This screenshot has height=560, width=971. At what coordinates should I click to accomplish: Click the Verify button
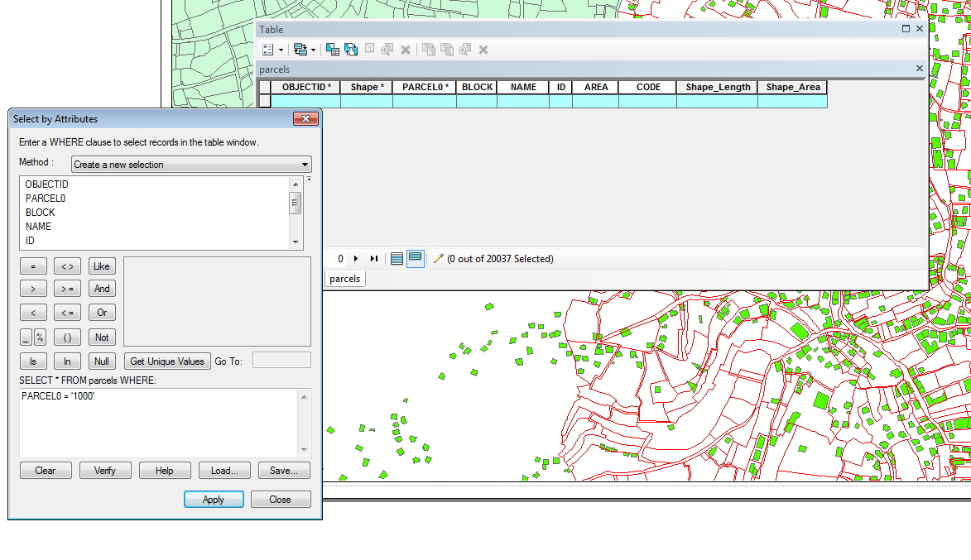(x=105, y=471)
